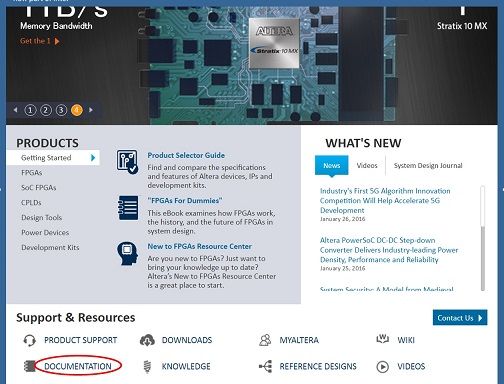Go to next carousel slide arrow
The width and height of the screenshot is (504, 384).
point(91,110)
